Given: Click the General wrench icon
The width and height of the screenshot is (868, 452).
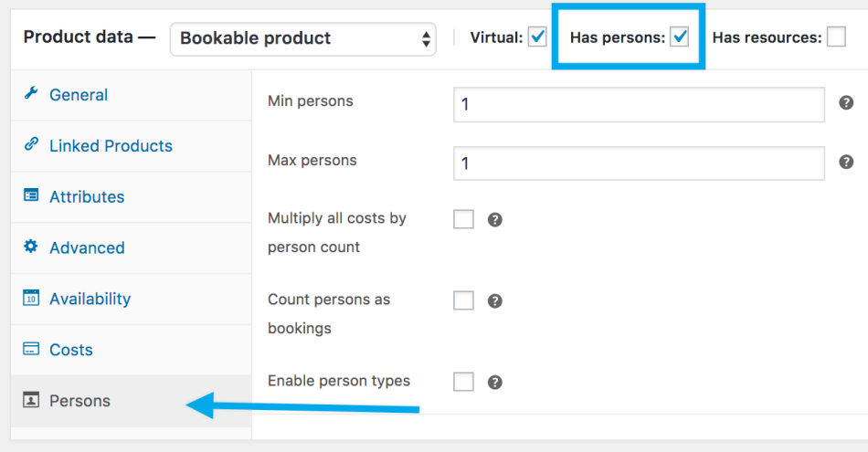Looking at the screenshot, I should (x=31, y=94).
